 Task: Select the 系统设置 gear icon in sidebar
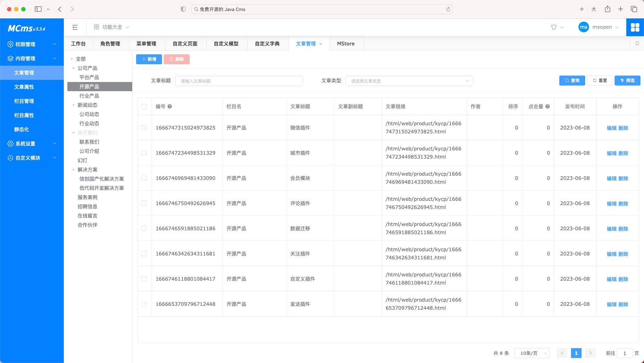click(10, 143)
